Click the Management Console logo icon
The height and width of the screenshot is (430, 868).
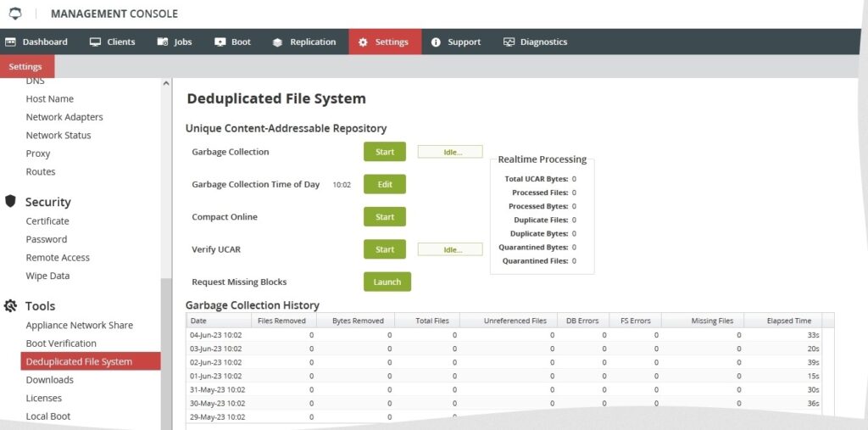(x=15, y=14)
